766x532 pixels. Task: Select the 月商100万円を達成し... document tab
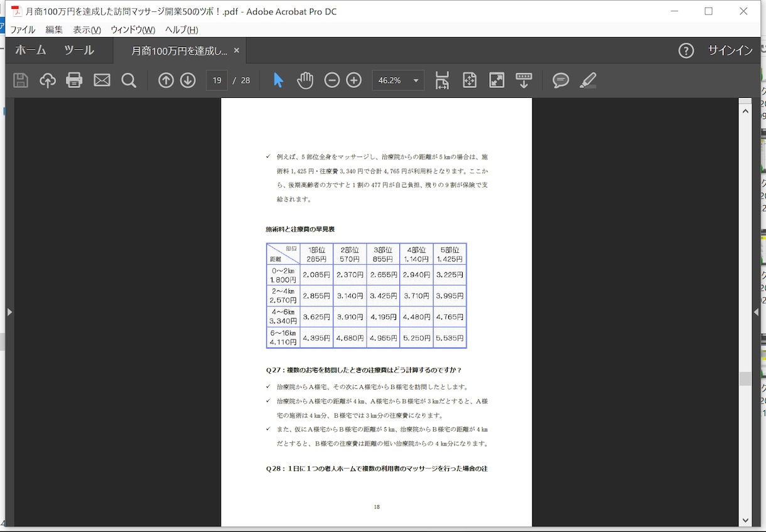(179, 51)
